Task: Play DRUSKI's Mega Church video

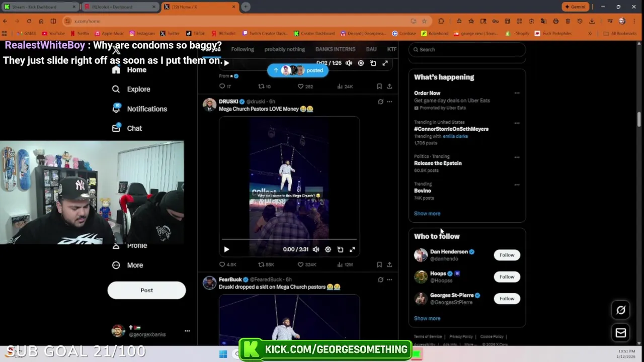Action: (x=226, y=249)
